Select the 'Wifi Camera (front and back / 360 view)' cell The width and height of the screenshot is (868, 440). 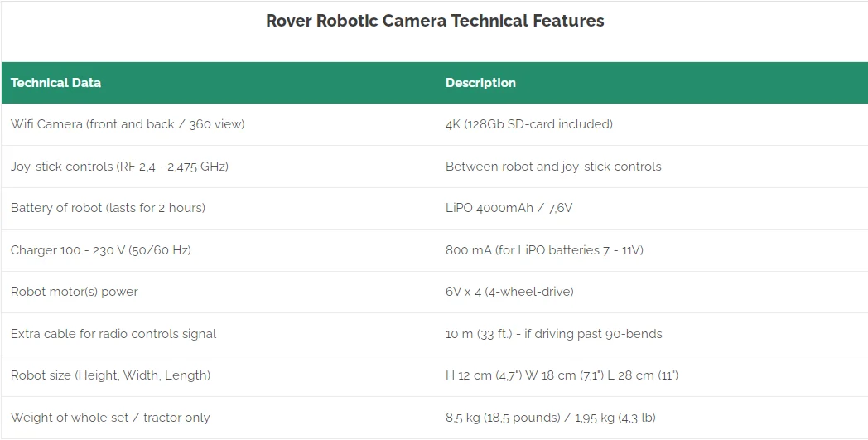(x=128, y=124)
